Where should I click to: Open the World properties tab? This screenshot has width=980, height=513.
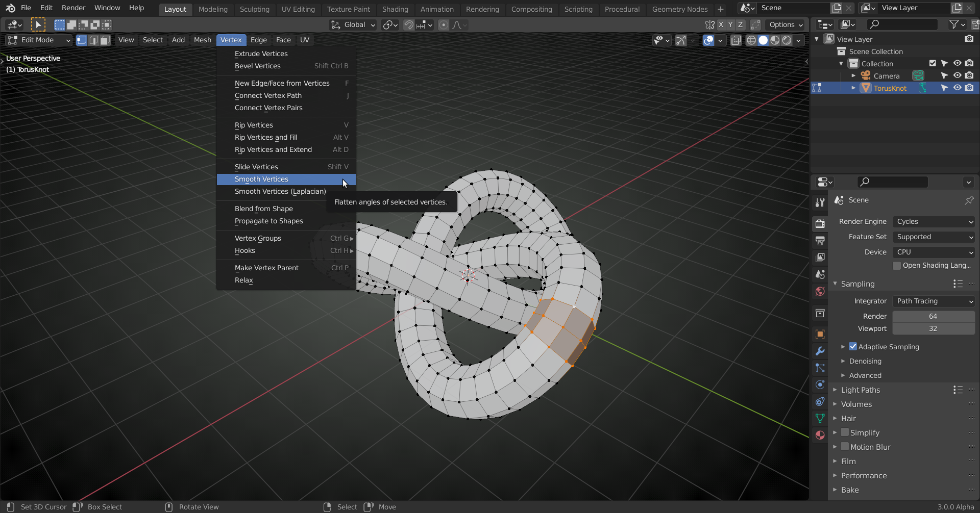(820, 291)
